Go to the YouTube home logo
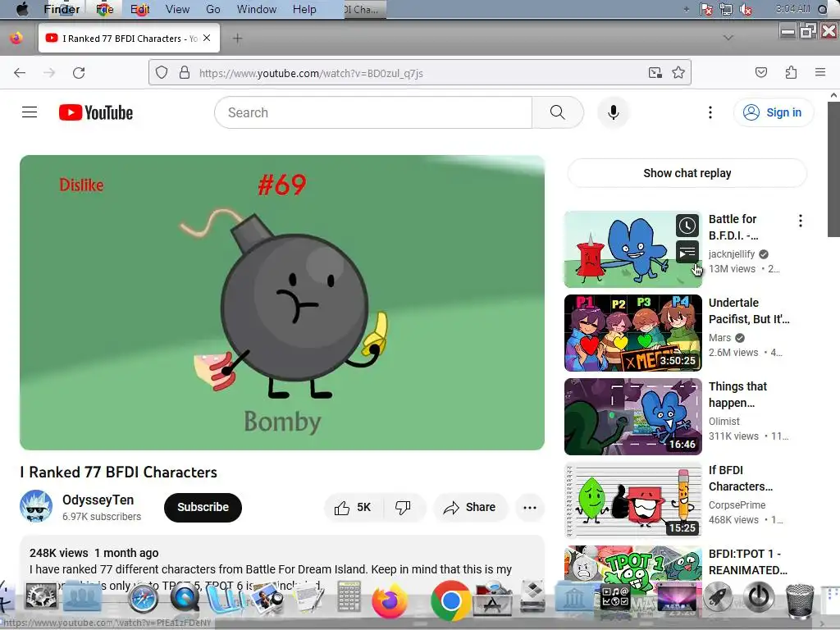The image size is (840, 630). [96, 112]
